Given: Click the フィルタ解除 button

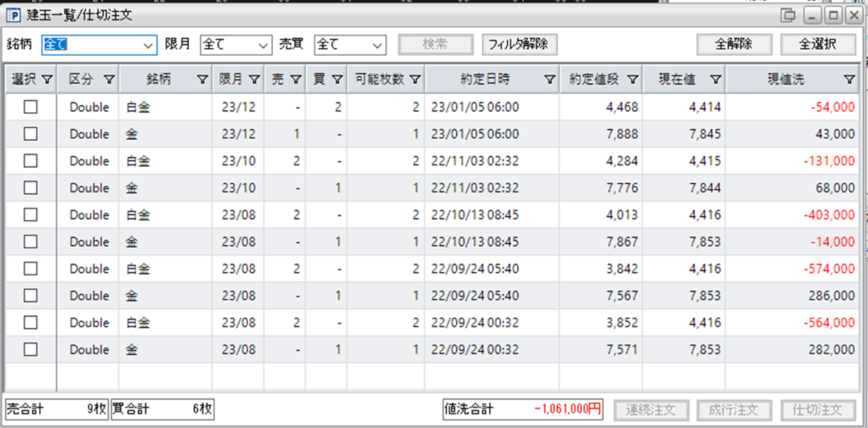Looking at the screenshot, I should 520,45.
